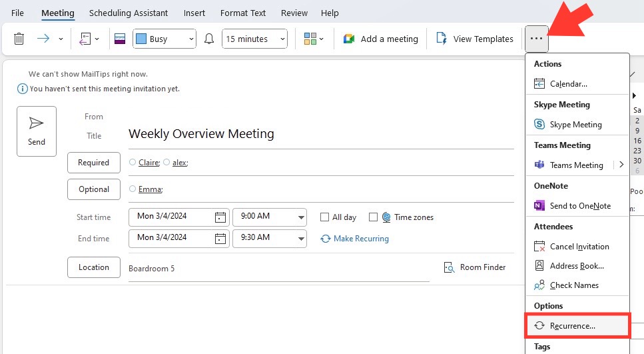This screenshot has width=644, height=354.
Task: Click the private or show-as color icon
Action: (119, 39)
